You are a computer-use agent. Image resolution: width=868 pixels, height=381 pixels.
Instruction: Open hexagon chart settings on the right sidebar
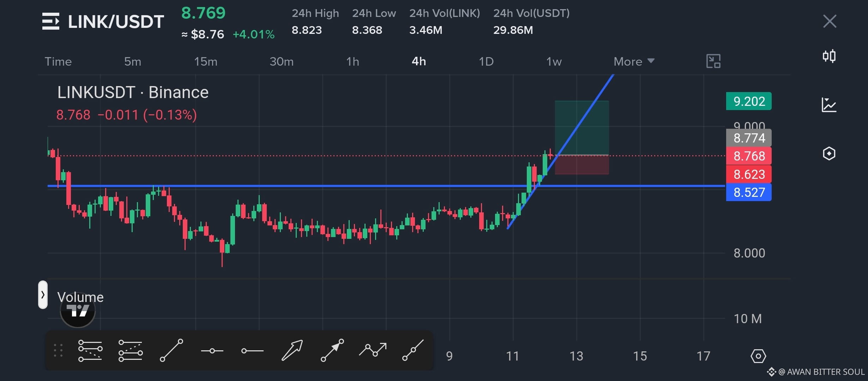(829, 153)
